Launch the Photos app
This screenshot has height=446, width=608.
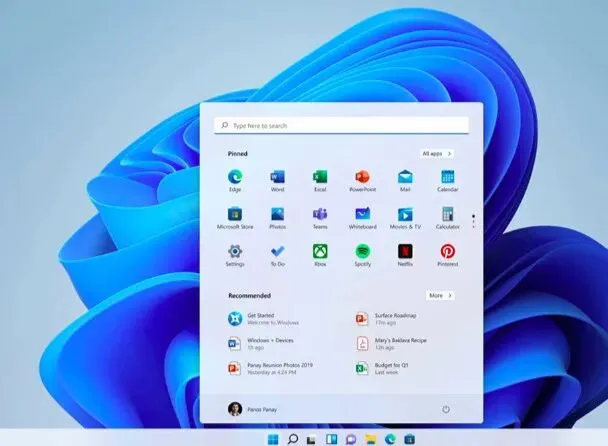point(278,218)
